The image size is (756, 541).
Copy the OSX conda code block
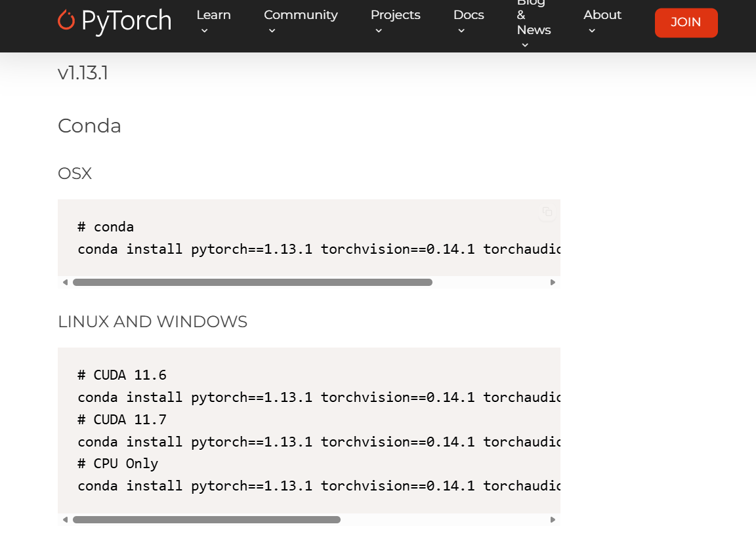point(547,212)
